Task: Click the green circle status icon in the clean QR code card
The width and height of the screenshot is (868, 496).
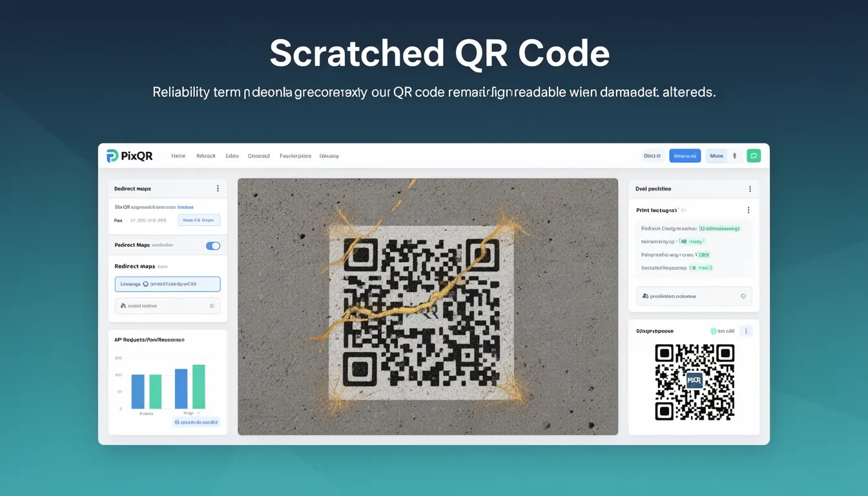Action: (x=714, y=331)
